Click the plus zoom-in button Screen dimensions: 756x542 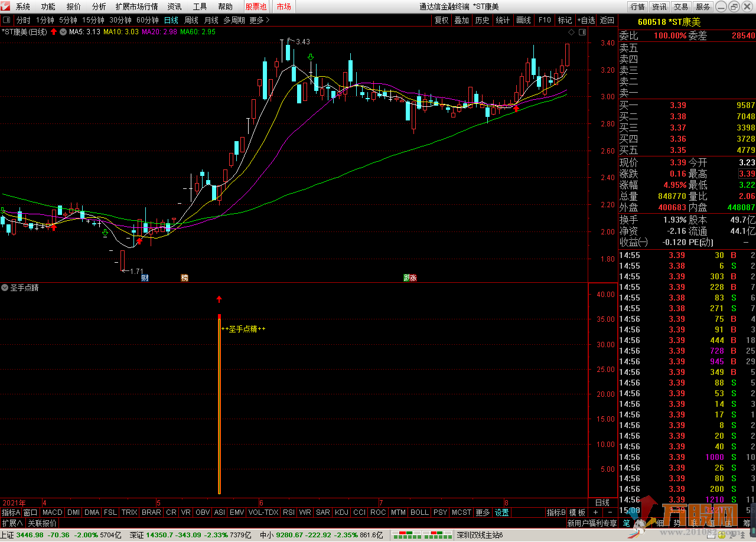click(x=595, y=512)
